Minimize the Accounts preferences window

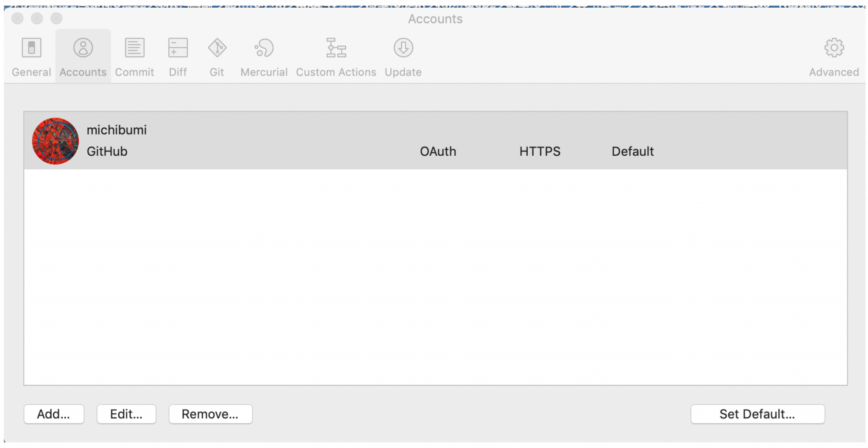pyautogui.click(x=37, y=19)
